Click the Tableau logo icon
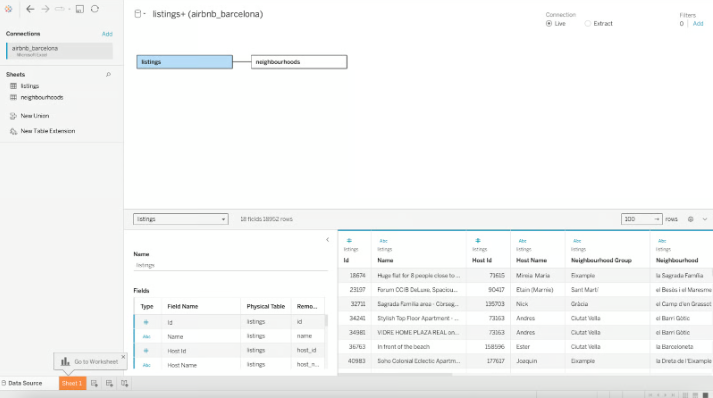713x398 pixels. (8, 9)
